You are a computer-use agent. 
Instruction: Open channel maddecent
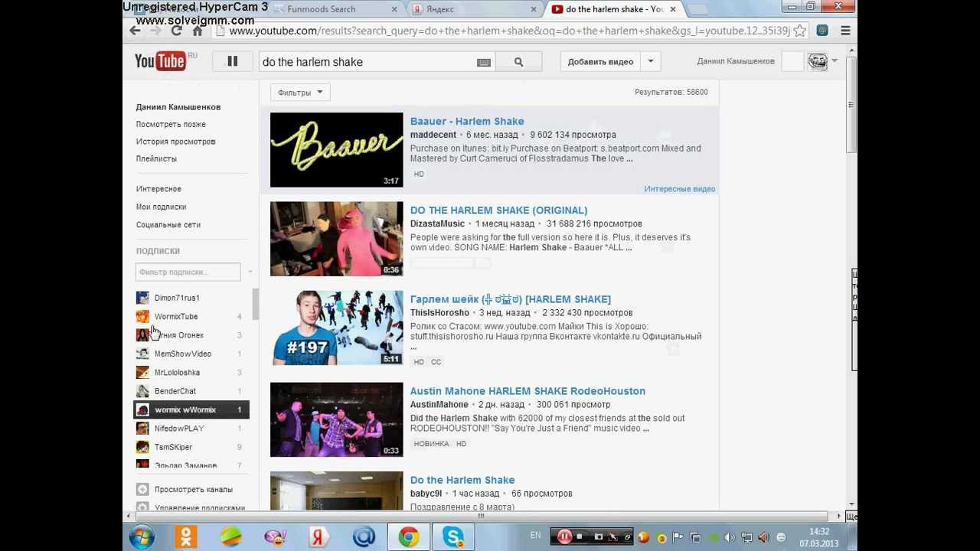pos(433,135)
